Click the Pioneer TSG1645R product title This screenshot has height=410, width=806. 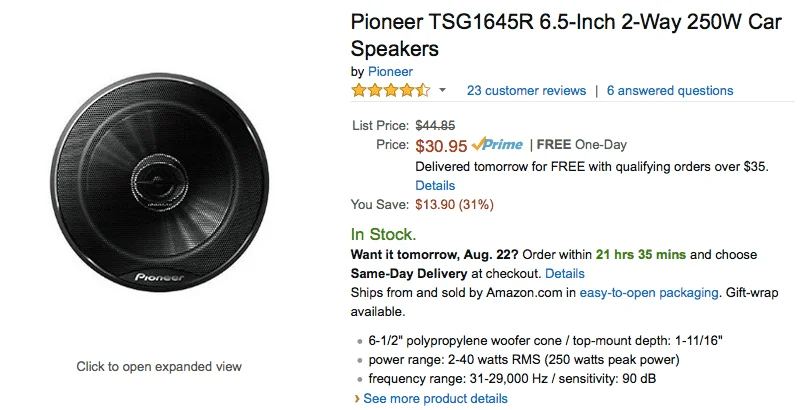(566, 35)
